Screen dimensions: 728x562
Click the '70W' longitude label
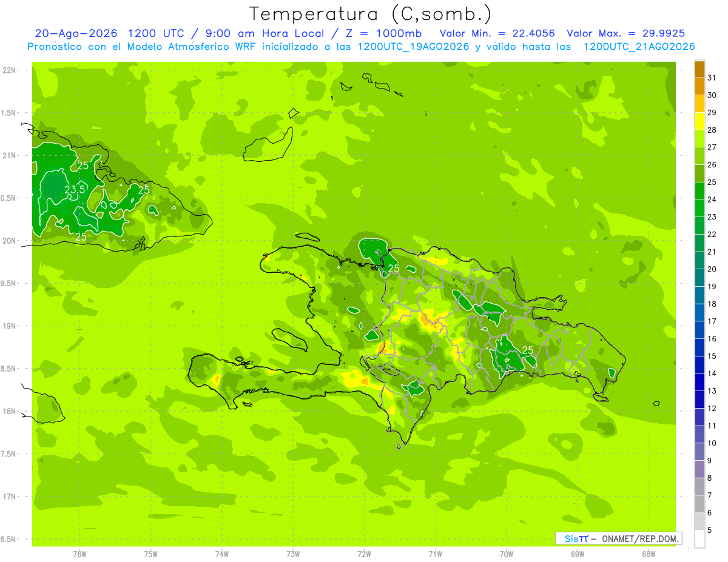(x=507, y=554)
